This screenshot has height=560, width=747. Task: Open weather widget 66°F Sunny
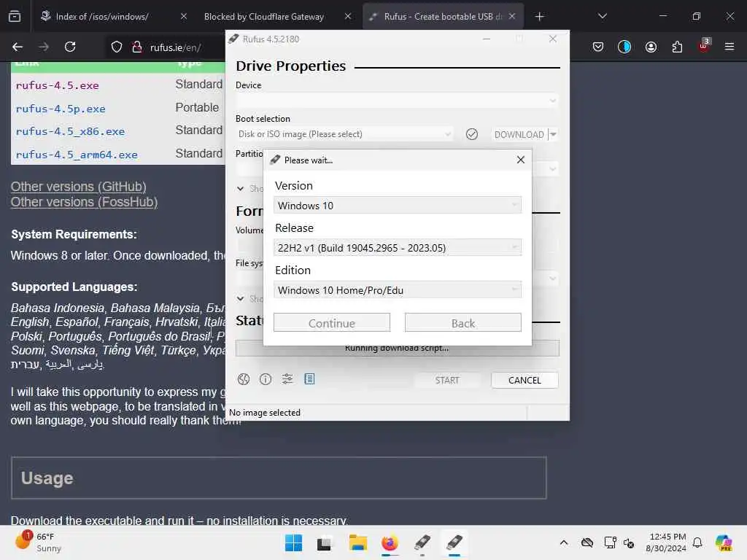pos(38,542)
